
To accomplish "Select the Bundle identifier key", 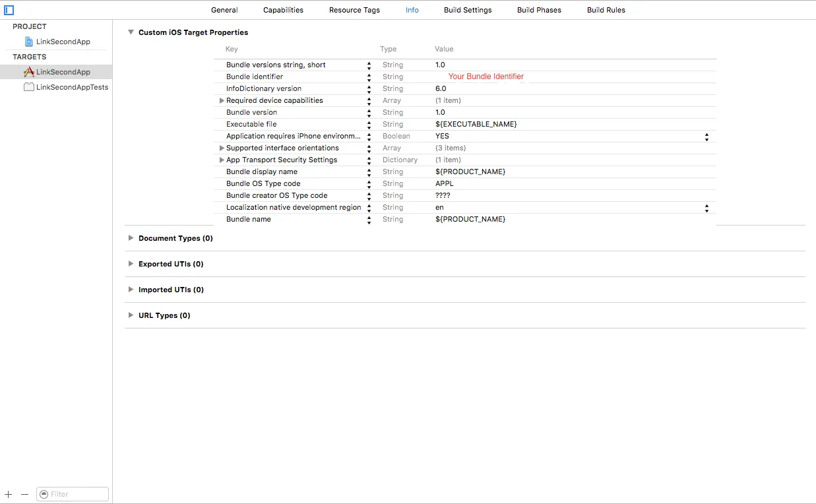I will [x=255, y=77].
